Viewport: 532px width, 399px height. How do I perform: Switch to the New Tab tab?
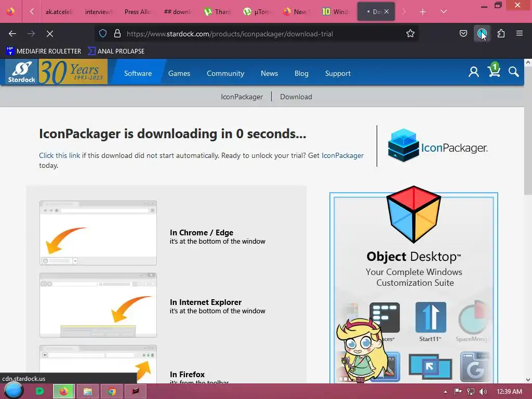[x=296, y=11]
